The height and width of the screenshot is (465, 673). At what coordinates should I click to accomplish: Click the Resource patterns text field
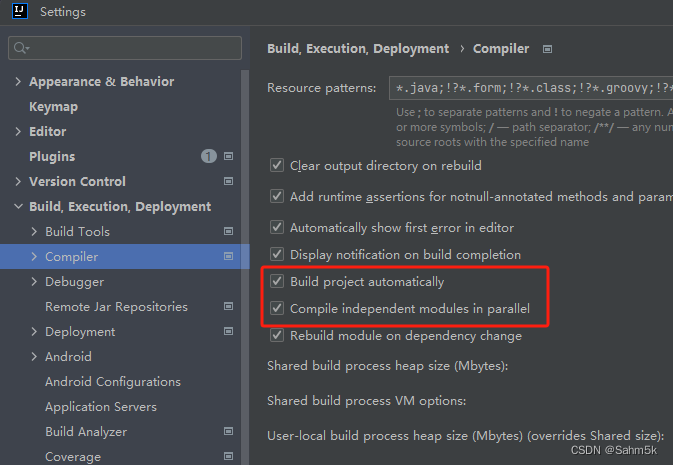tap(531, 88)
